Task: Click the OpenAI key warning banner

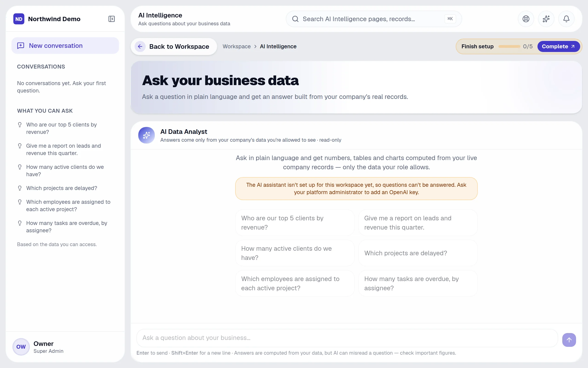Action: tap(356, 189)
